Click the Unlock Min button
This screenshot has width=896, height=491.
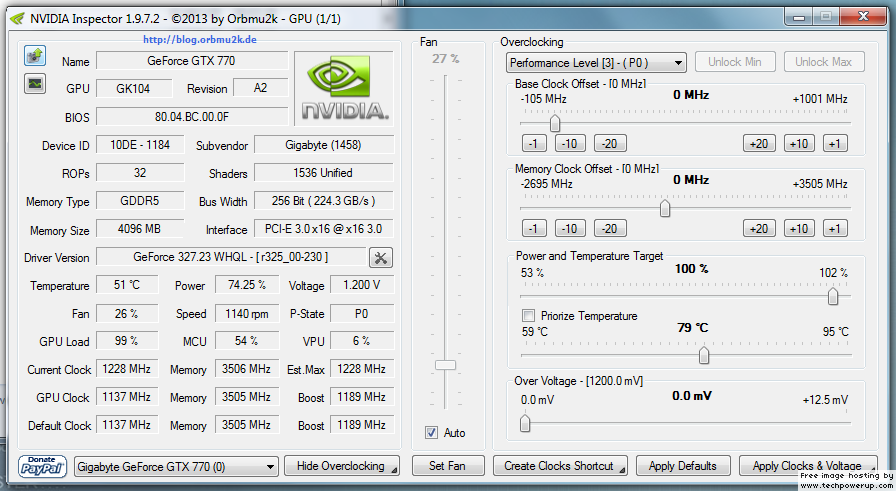point(735,62)
